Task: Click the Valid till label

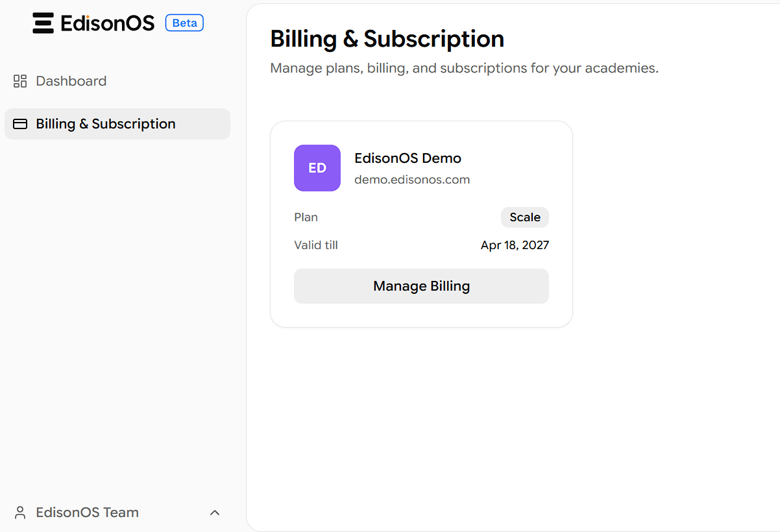Action: (316, 245)
